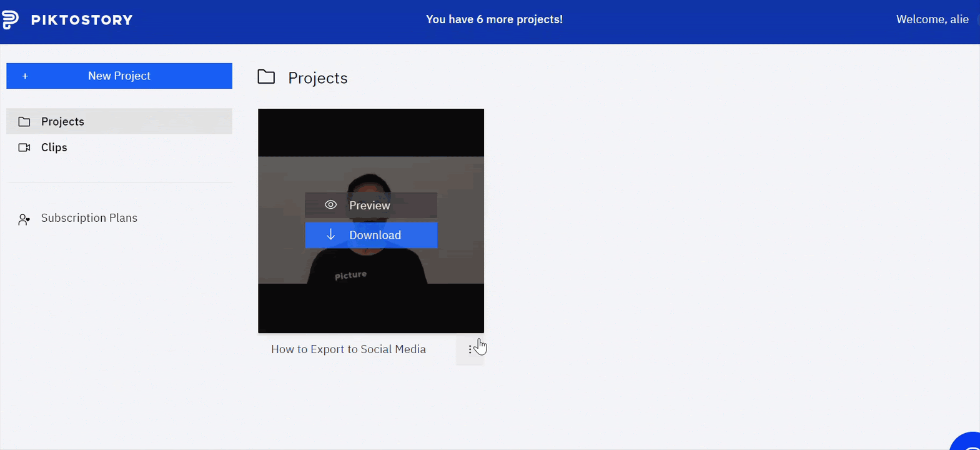Viewport: 980px width, 450px height.
Task: Download the project video
Action: click(x=371, y=235)
